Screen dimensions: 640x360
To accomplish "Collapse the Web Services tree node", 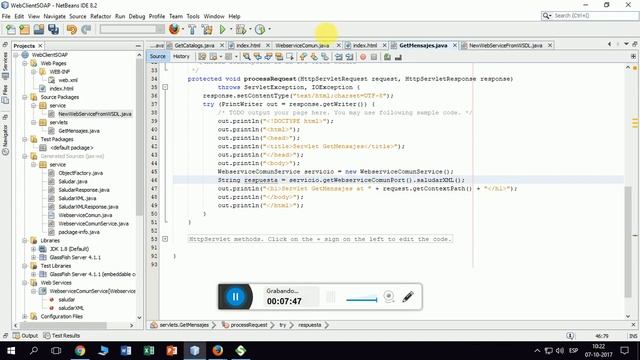I will coord(25,282).
